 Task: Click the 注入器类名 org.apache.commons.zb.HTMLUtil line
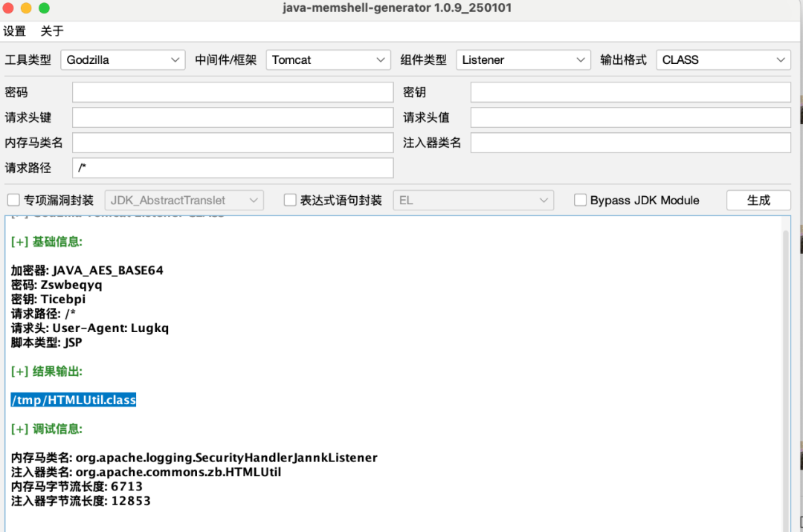point(146,472)
